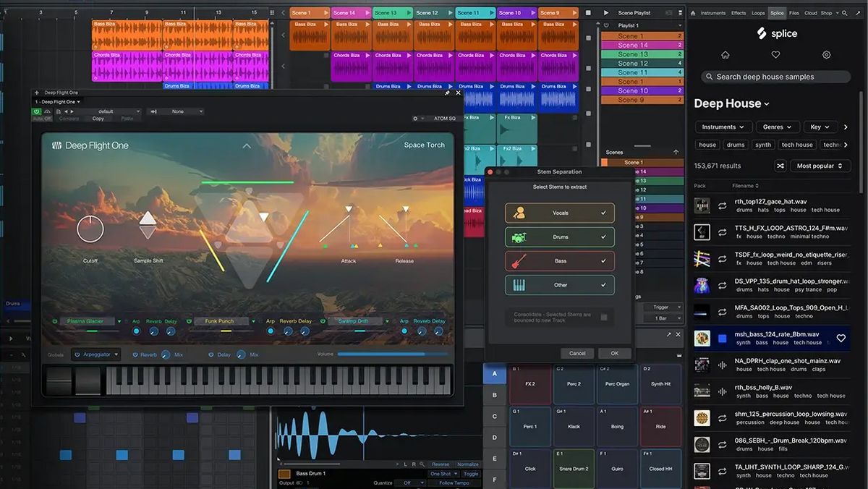868x489 pixels.
Task: Click the waveform icon for NA_DPRH_clap_one_shot_mainz.wav
Action: (722, 365)
